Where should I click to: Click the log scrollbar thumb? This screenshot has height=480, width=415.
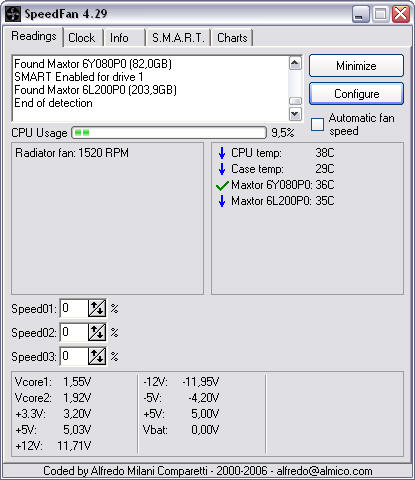pyautogui.click(x=295, y=101)
